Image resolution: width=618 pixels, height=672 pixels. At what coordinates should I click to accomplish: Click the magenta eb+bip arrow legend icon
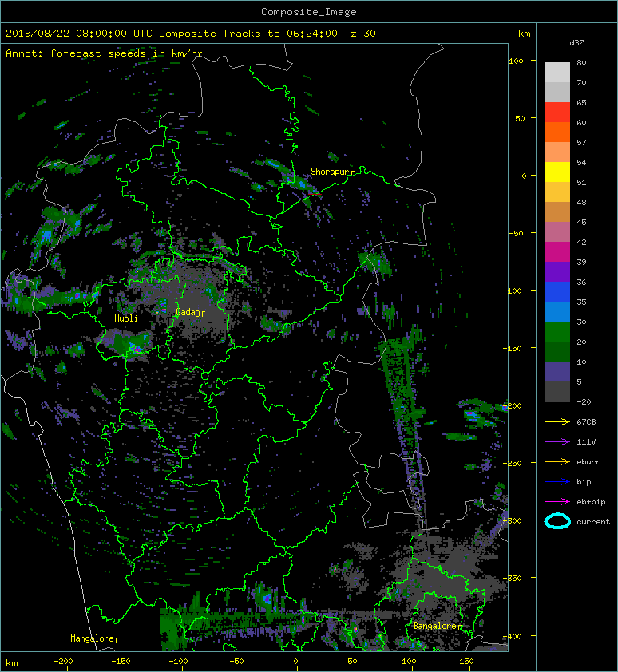557,501
